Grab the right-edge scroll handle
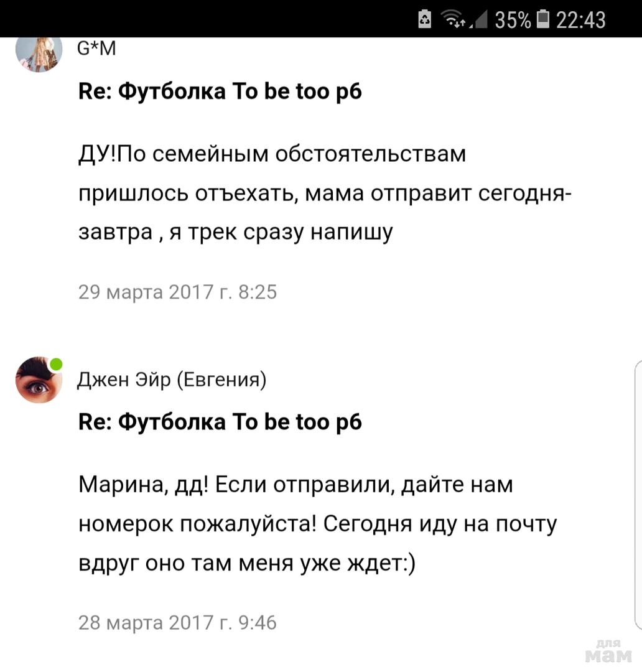The image size is (642, 672). [638, 495]
